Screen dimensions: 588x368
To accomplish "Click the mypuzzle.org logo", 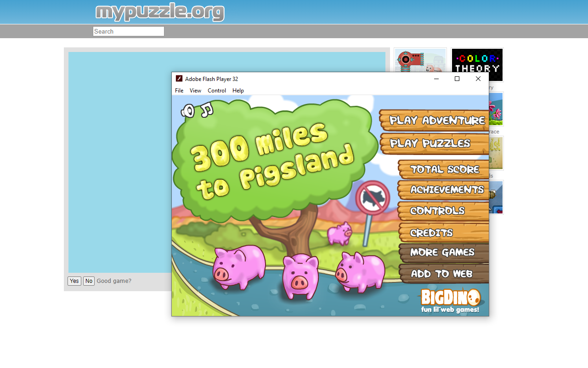I will pos(160,12).
